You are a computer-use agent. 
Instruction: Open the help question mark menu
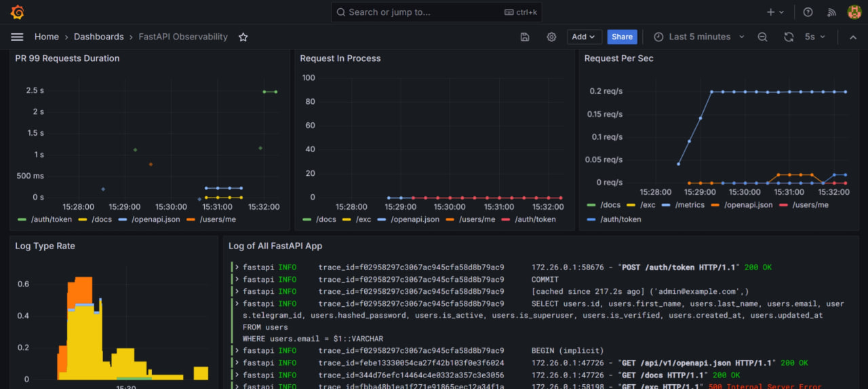808,12
